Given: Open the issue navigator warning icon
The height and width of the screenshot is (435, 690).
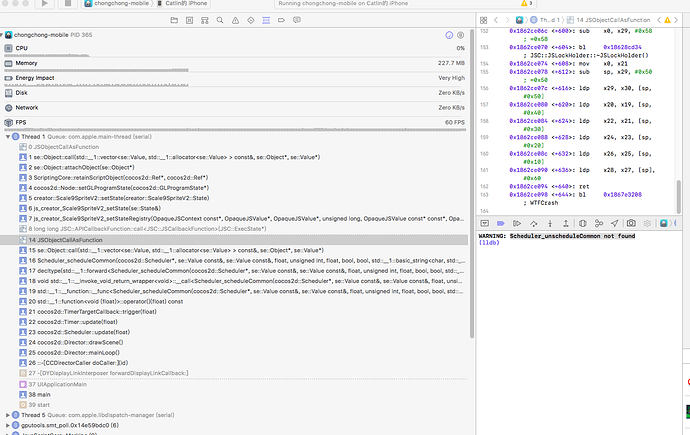Looking at the screenshot, I should pyautogui.click(x=235, y=20).
